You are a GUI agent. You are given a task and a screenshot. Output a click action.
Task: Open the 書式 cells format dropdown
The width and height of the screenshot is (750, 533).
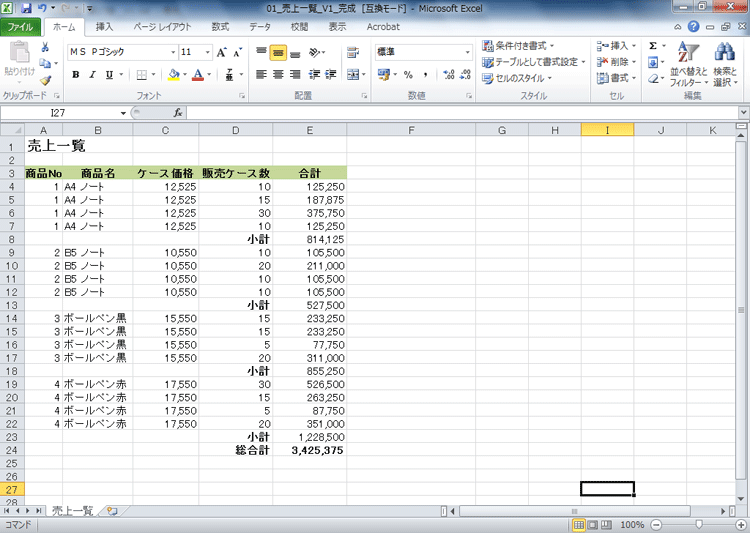coord(616,78)
